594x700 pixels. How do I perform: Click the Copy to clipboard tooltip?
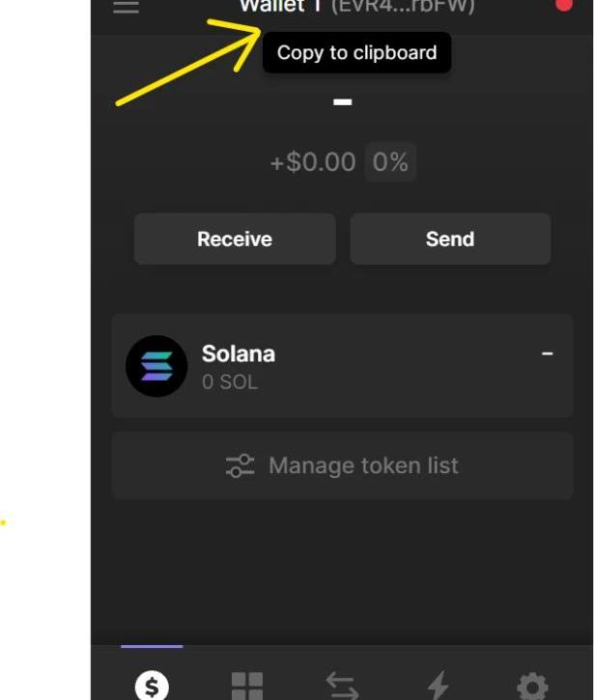[x=356, y=53]
